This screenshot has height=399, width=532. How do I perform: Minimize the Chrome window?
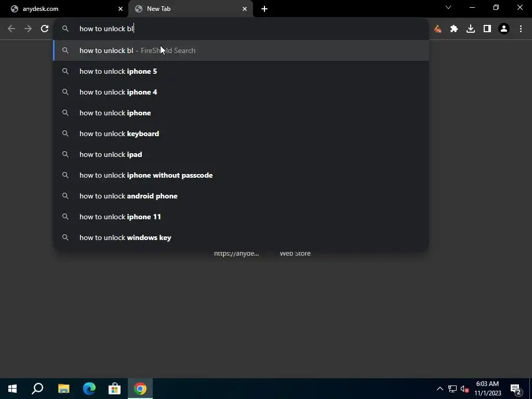(472, 7)
